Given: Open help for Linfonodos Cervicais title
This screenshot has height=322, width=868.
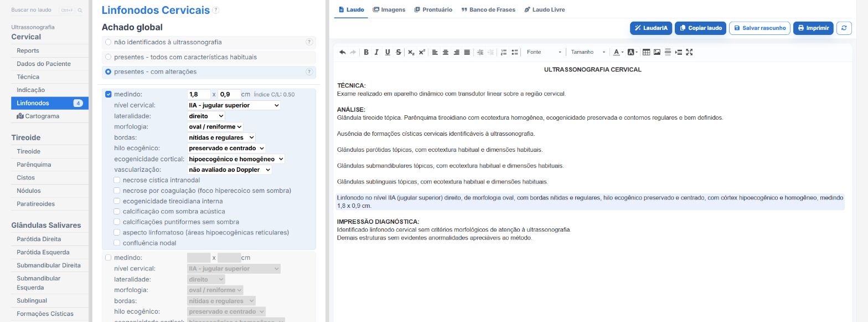Looking at the screenshot, I should [216, 10].
